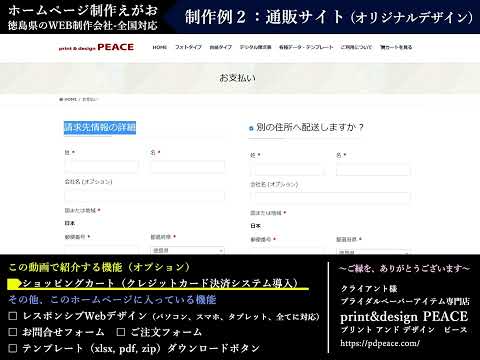Check the テンプレート ダウンロードボタン box
Viewport: 480px width, 360px height.
13,348
